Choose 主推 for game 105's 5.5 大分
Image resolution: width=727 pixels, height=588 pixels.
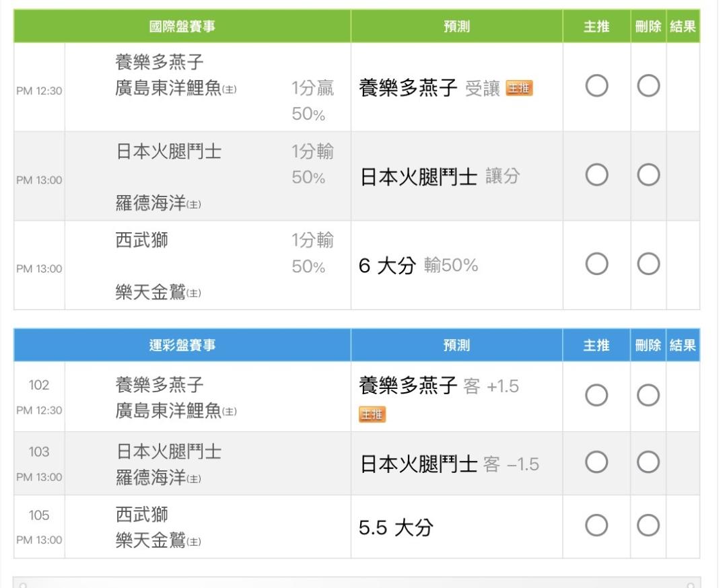[596, 525]
